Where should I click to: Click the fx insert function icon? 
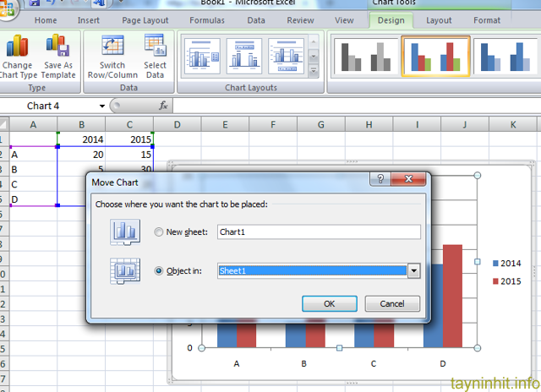point(164,106)
